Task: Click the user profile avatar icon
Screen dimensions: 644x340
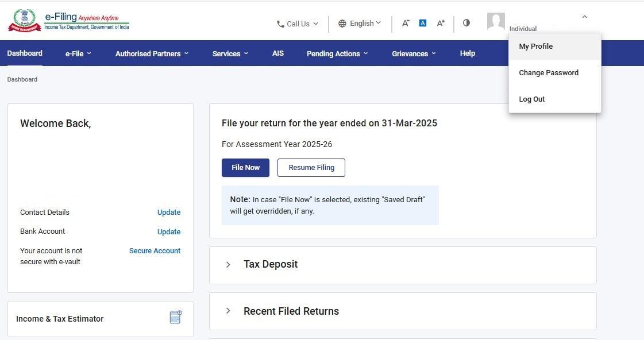Action: tap(496, 22)
